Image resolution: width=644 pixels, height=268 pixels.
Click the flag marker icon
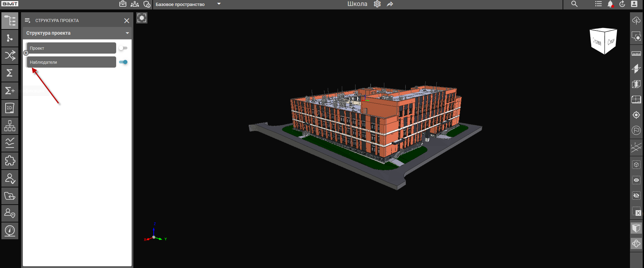pyautogui.click(x=636, y=130)
